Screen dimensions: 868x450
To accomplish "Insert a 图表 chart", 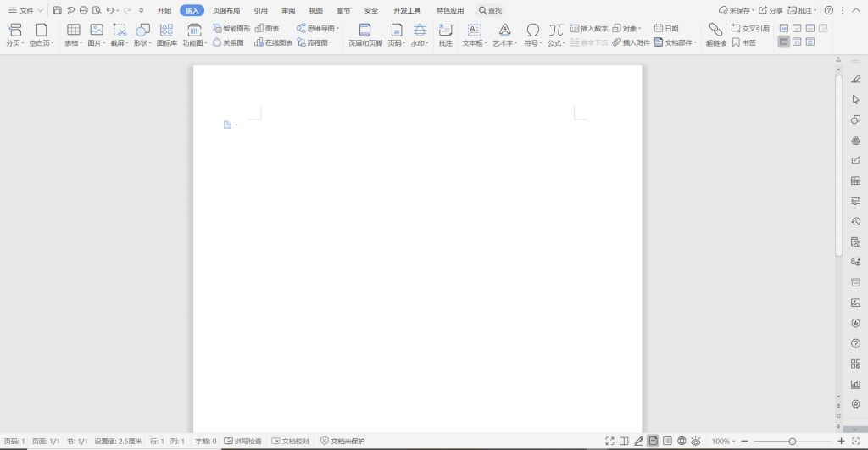I will [x=267, y=28].
